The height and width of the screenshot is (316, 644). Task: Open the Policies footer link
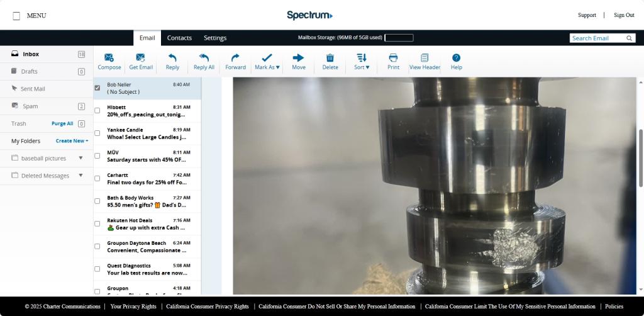tap(614, 307)
